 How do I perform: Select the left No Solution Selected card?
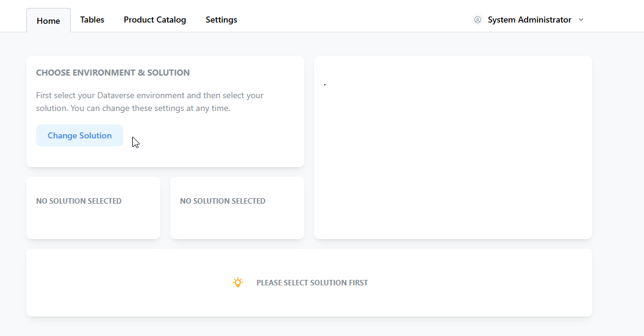(x=93, y=208)
